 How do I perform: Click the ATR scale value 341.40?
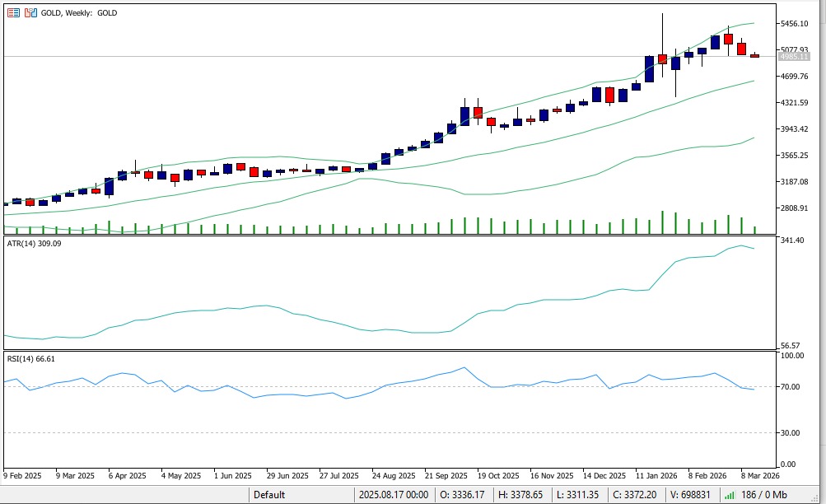[794, 240]
